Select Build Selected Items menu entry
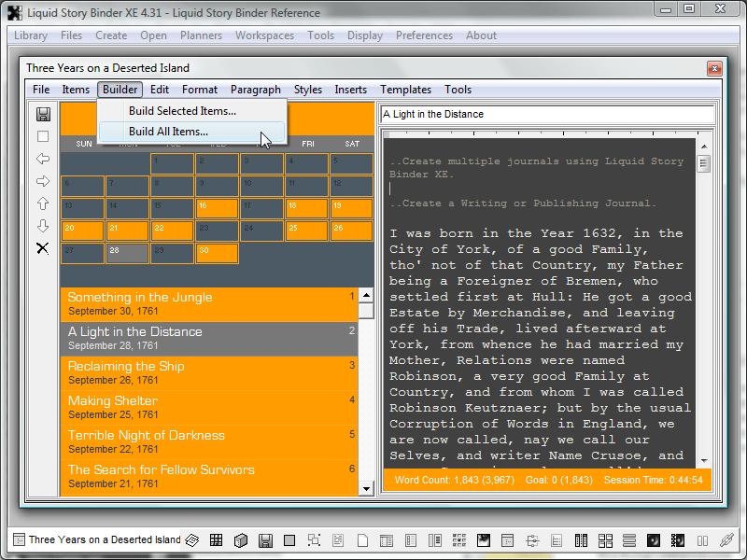 pos(182,111)
